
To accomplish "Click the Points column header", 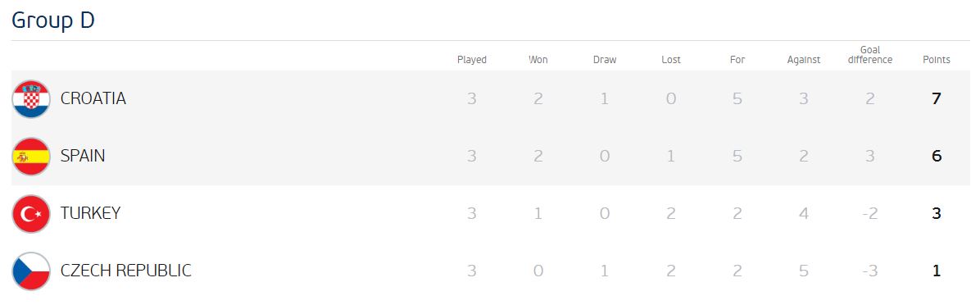I will coord(937,60).
